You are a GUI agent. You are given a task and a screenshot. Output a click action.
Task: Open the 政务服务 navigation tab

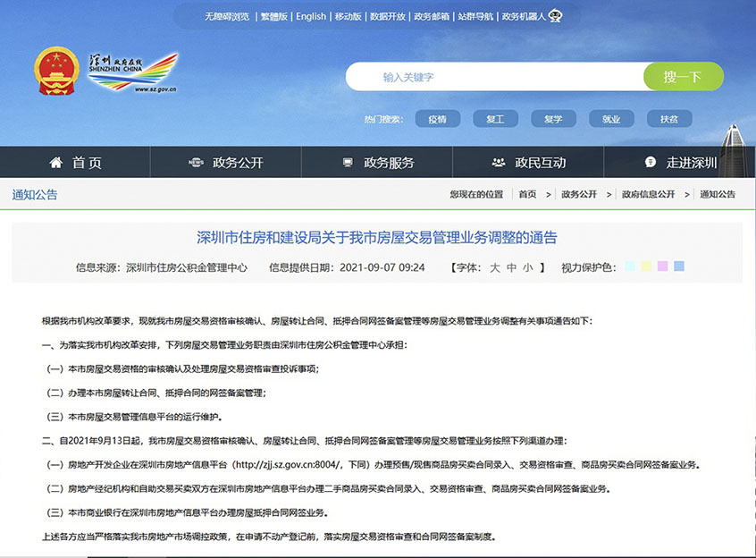[389, 162]
